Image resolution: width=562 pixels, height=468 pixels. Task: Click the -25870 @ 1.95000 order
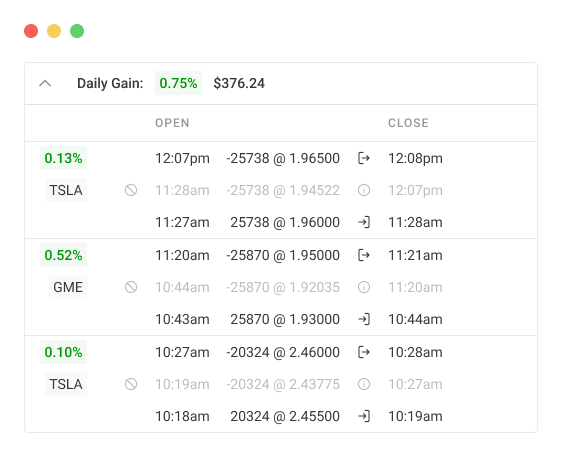(283, 255)
